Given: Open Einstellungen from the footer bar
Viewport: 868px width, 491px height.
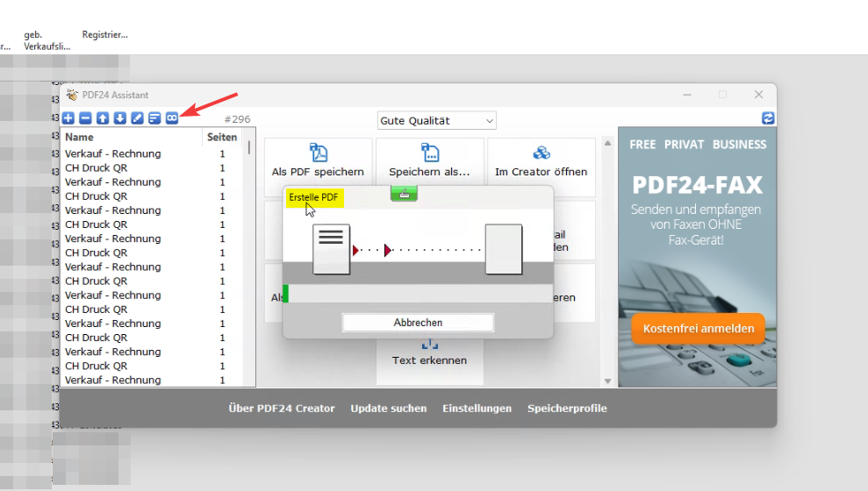Looking at the screenshot, I should coord(477,409).
